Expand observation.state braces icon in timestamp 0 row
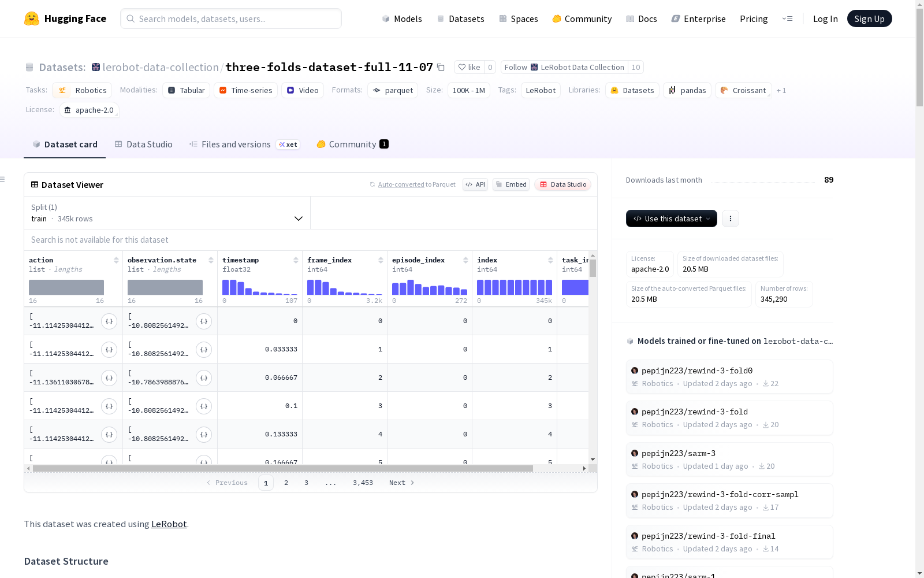The image size is (924, 578). (x=204, y=321)
